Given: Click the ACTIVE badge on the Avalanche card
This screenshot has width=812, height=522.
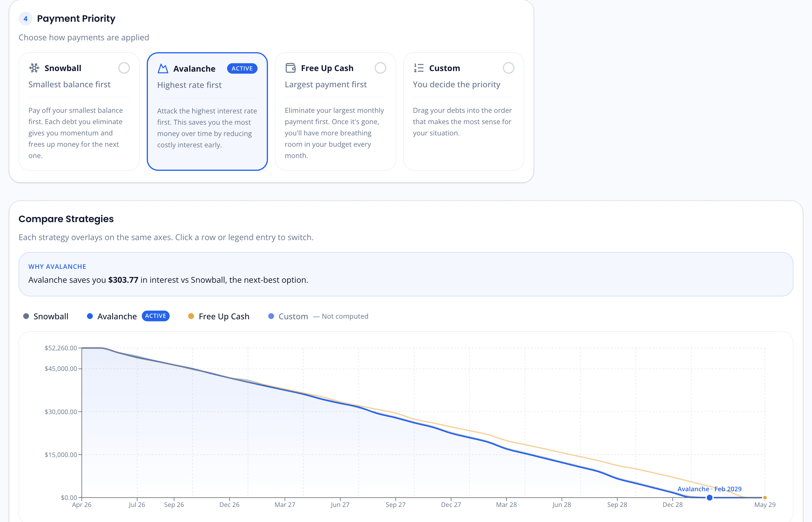Looking at the screenshot, I should 242,68.
